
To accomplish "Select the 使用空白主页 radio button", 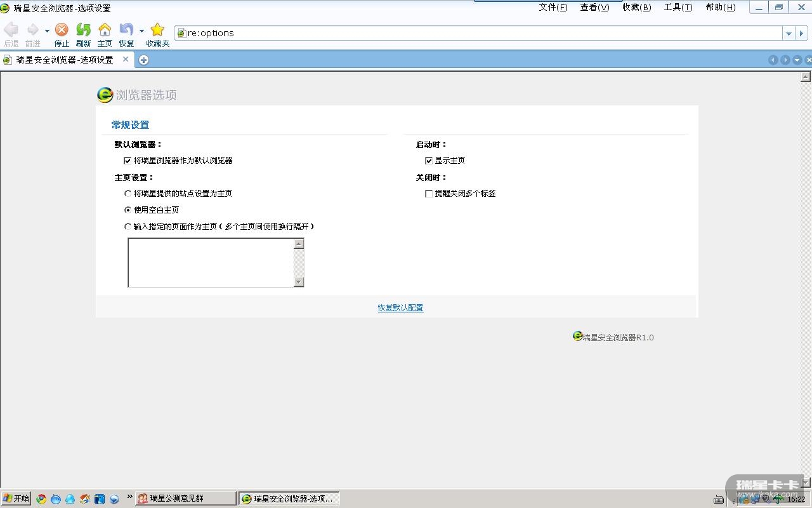I will tap(128, 210).
